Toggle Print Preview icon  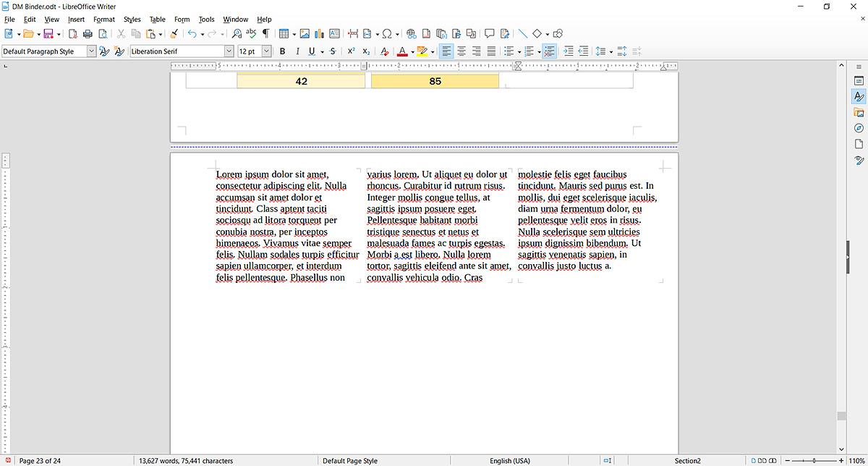coord(102,33)
